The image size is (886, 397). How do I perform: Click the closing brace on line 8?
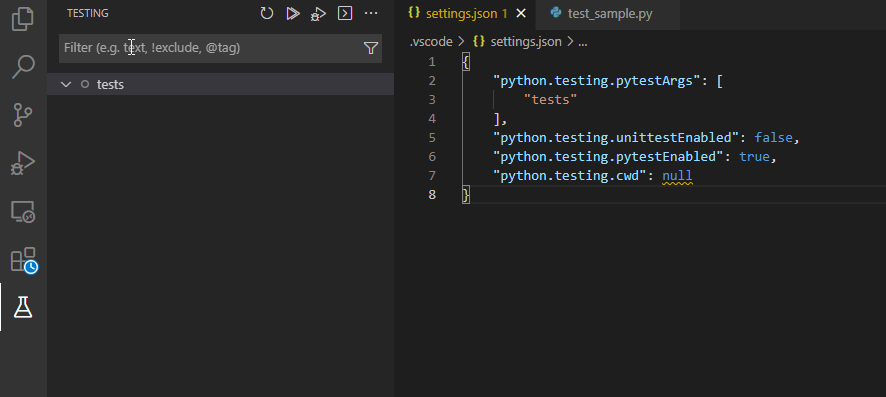(466, 195)
